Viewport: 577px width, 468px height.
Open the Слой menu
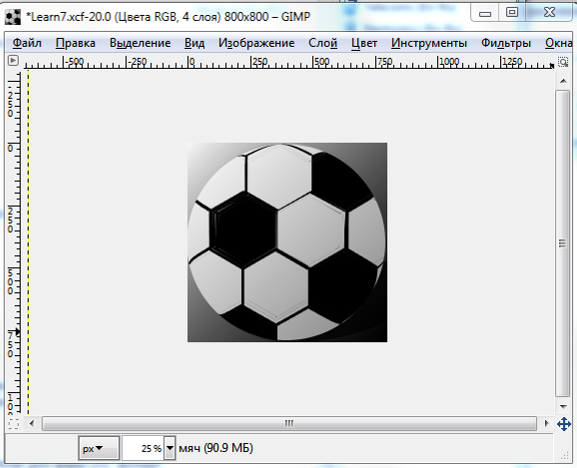323,43
